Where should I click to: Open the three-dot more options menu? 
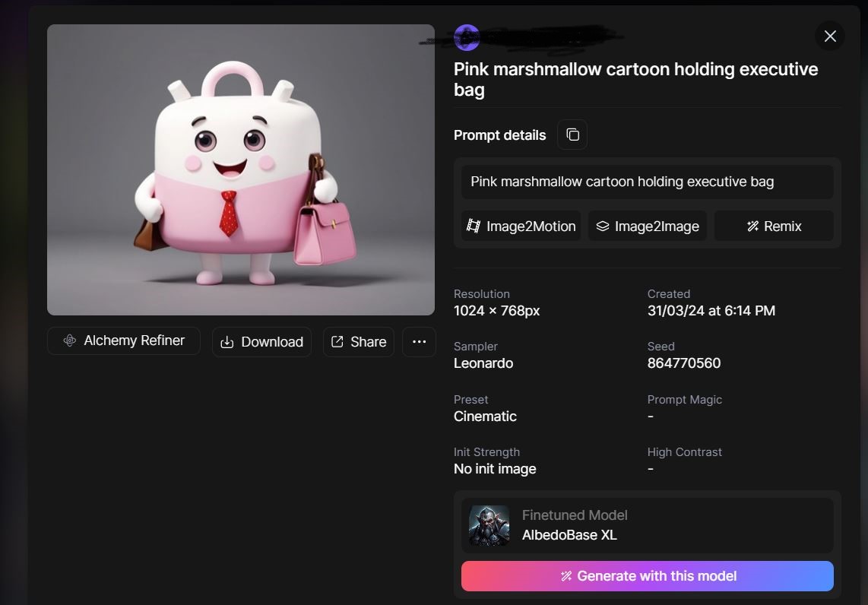[419, 341]
